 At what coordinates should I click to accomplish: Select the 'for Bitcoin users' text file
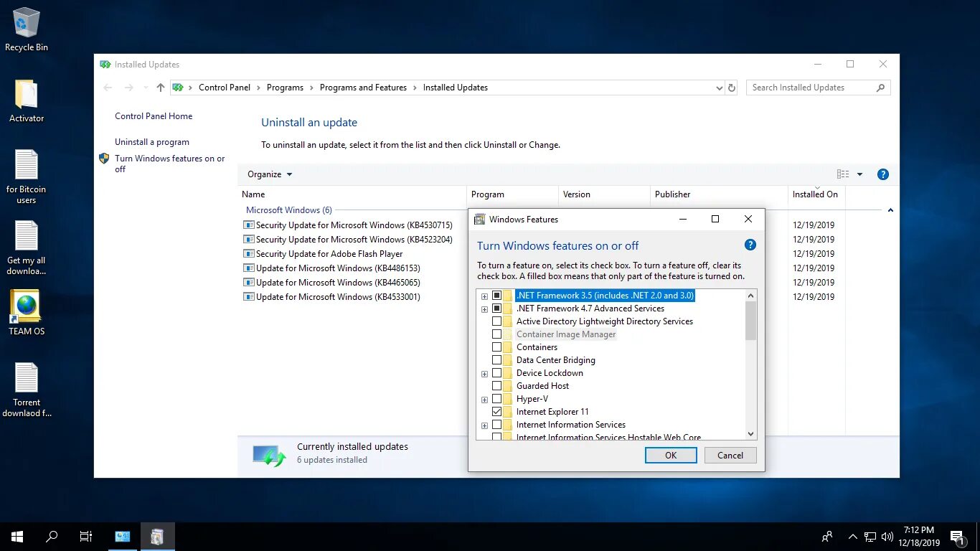[x=27, y=164]
